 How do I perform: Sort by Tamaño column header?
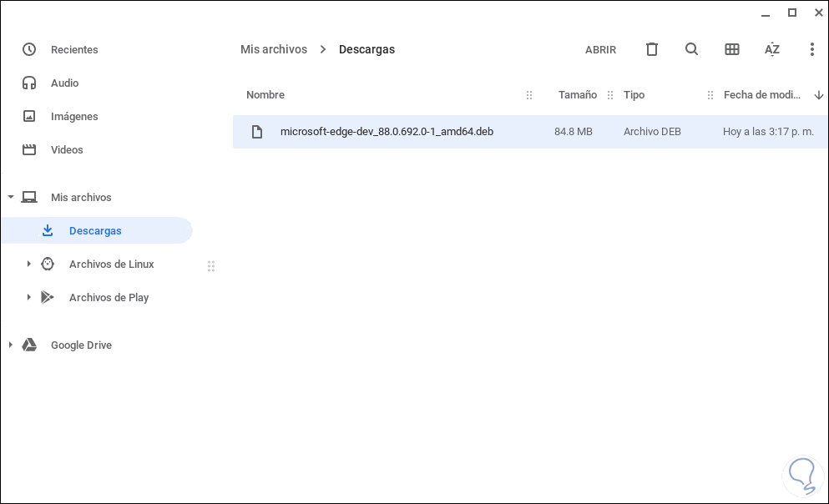pos(578,95)
